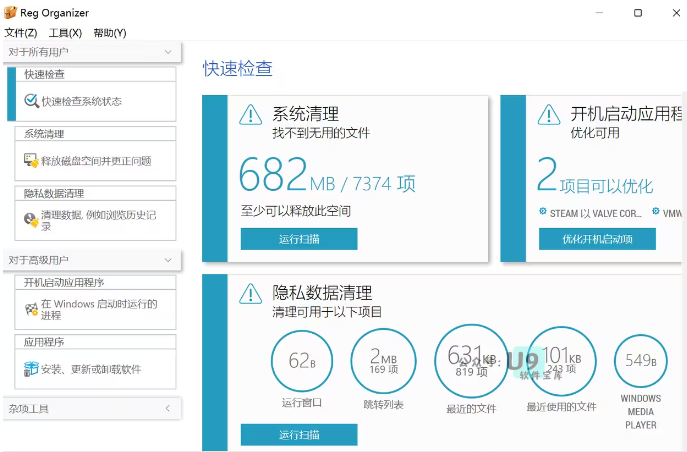The width and height of the screenshot is (687, 452).
Task: Click the warning triangle on 系统清理 card
Action: (x=251, y=115)
